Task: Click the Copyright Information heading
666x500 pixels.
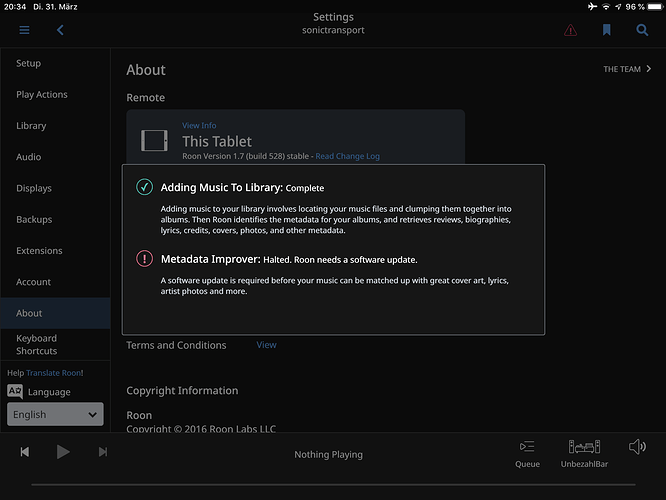Action: pyautogui.click(x=182, y=390)
